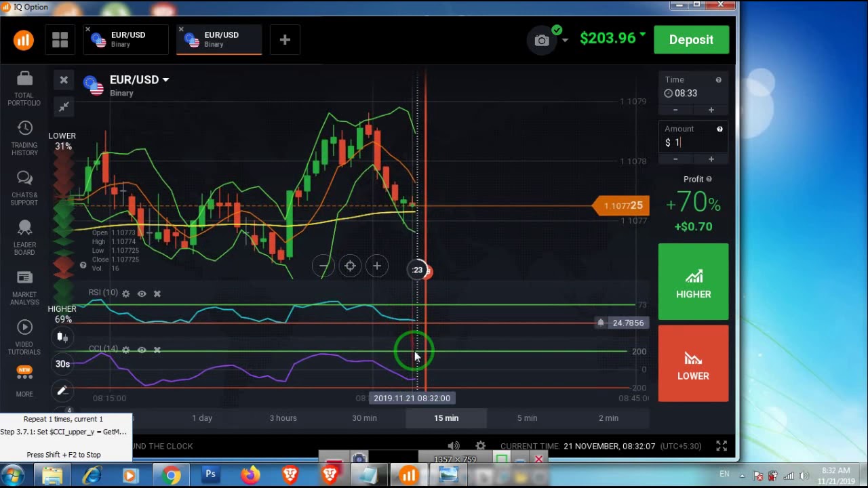Center the chart with crosshair icon
Image resolution: width=868 pixels, height=488 pixels.
point(350,266)
